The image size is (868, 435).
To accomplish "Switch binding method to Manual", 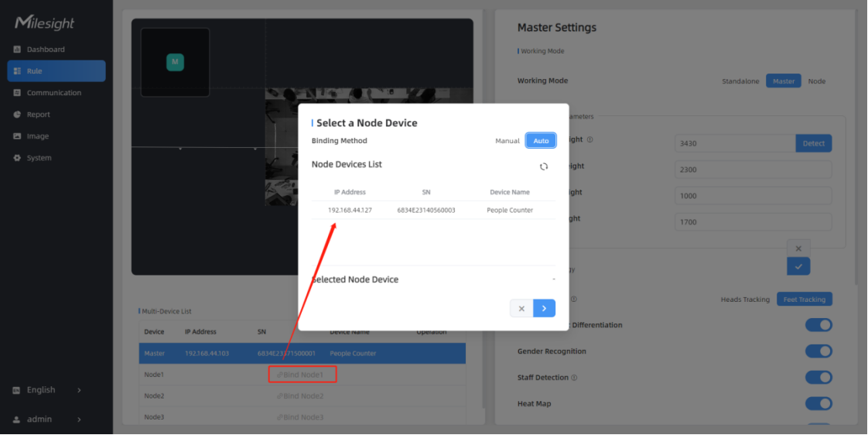I will (507, 141).
